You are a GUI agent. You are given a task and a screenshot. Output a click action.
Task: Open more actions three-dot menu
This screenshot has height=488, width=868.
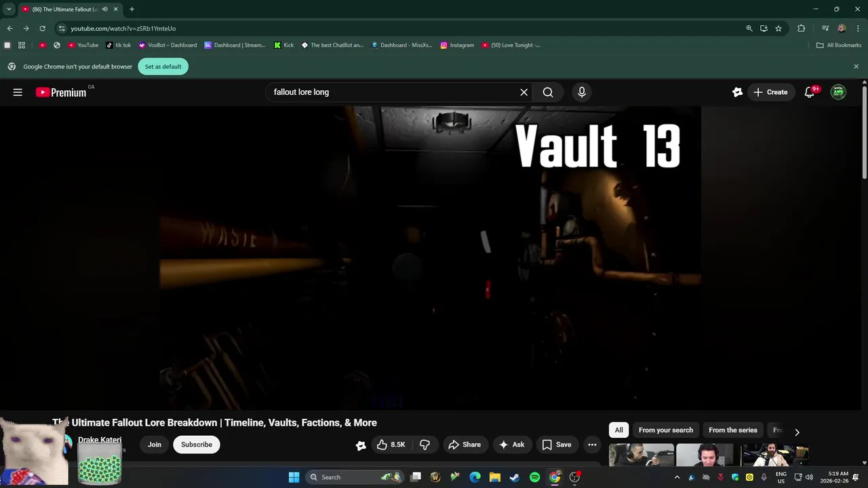click(x=592, y=445)
